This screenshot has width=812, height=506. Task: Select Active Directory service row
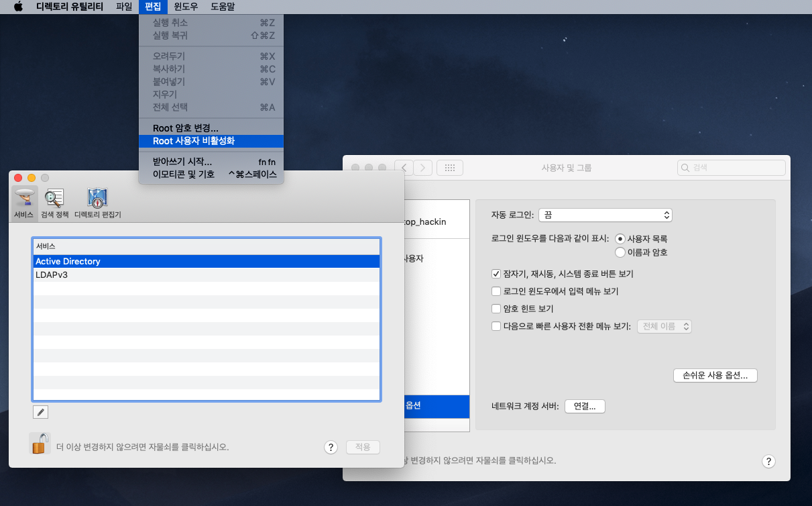(207, 262)
